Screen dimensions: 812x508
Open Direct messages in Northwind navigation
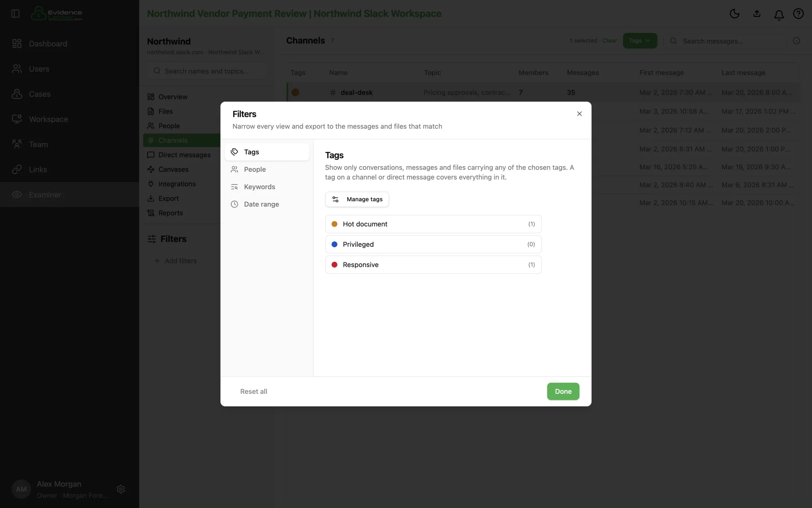coord(182,155)
